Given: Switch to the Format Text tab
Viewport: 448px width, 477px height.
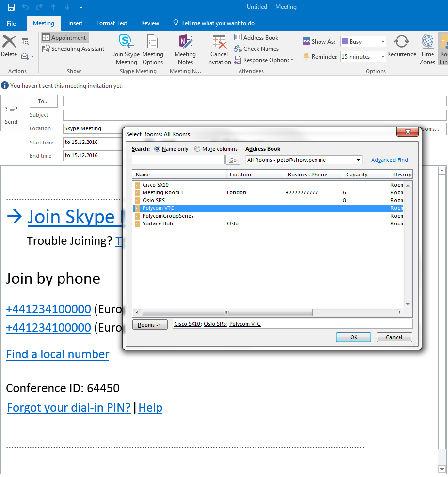Looking at the screenshot, I should [x=112, y=23].
